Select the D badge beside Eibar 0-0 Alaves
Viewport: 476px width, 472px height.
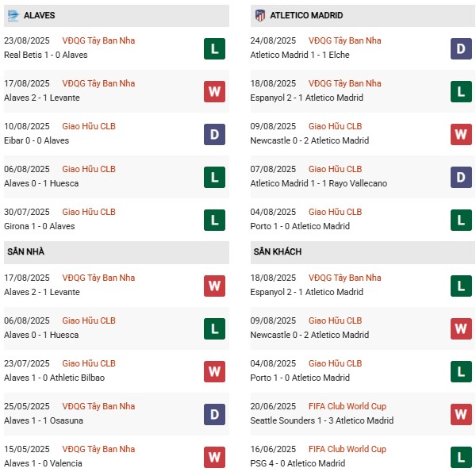point(214,134)
